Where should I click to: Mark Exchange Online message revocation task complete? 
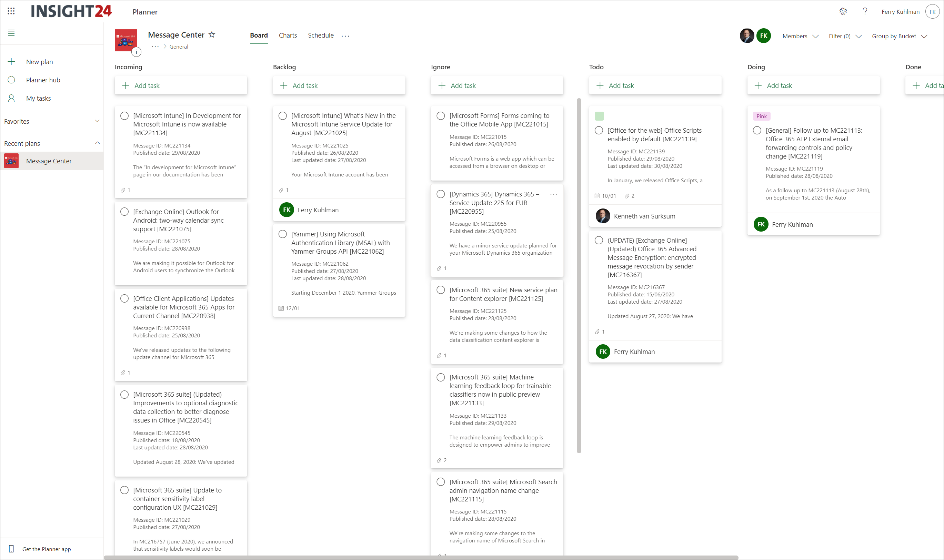click(599, 241)
